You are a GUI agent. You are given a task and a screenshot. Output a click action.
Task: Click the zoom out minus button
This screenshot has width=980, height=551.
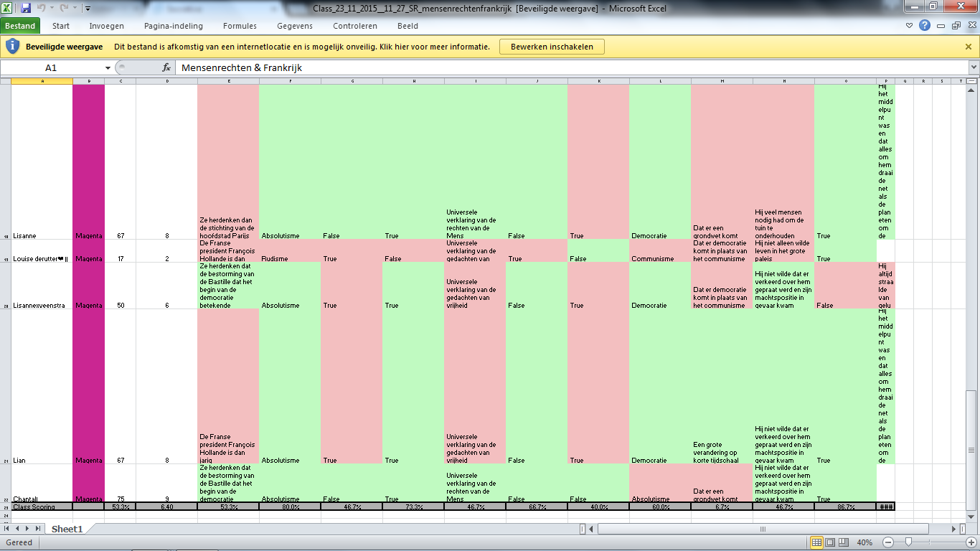click(888, 542)
